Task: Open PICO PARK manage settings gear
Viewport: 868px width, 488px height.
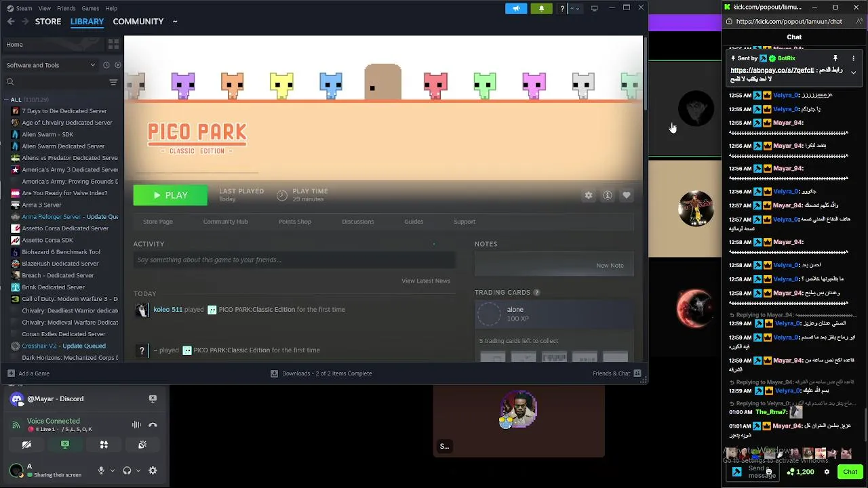Action: tap(589, 195)
